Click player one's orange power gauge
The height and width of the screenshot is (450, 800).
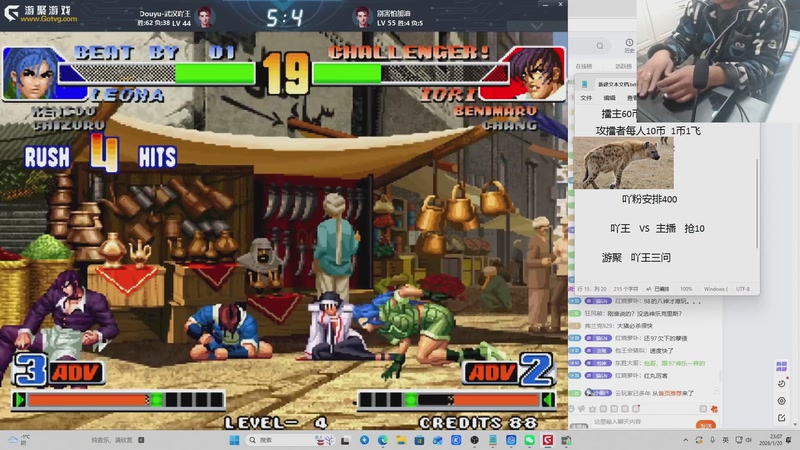pos(87,399)
